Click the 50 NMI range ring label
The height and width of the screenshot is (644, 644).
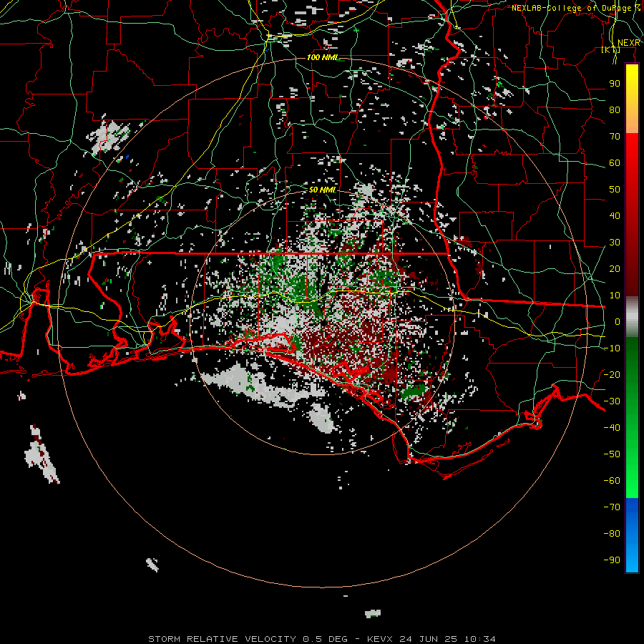click(x=323, y=190)
